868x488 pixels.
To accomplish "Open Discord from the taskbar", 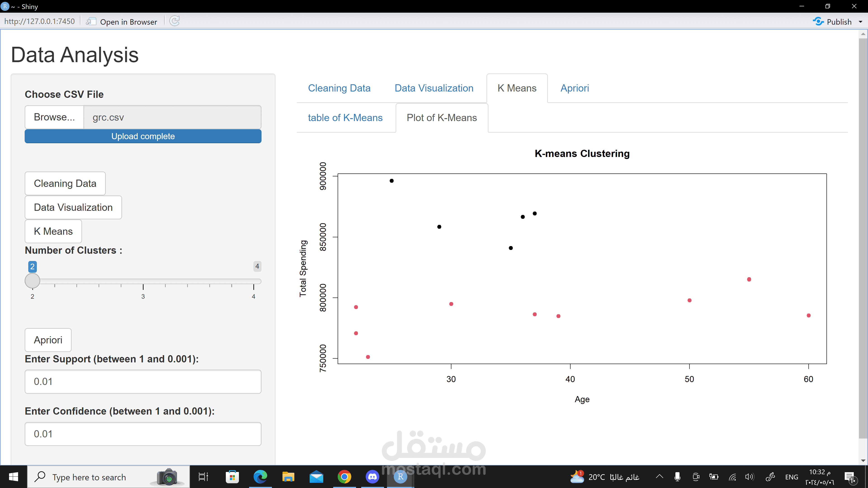I will click(x=372, y=477).
